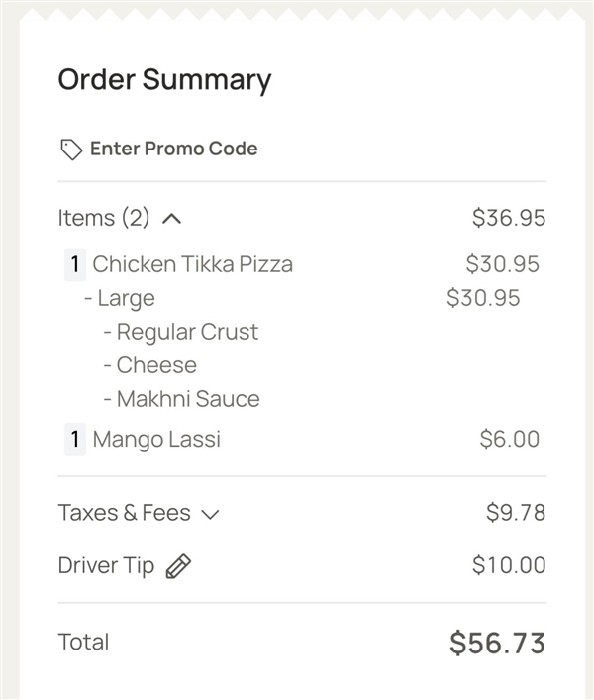Image resolution: width=594 pixels, height=700 pixels.
Task: Click the Driver Tip label
Action: coord(106,565)
